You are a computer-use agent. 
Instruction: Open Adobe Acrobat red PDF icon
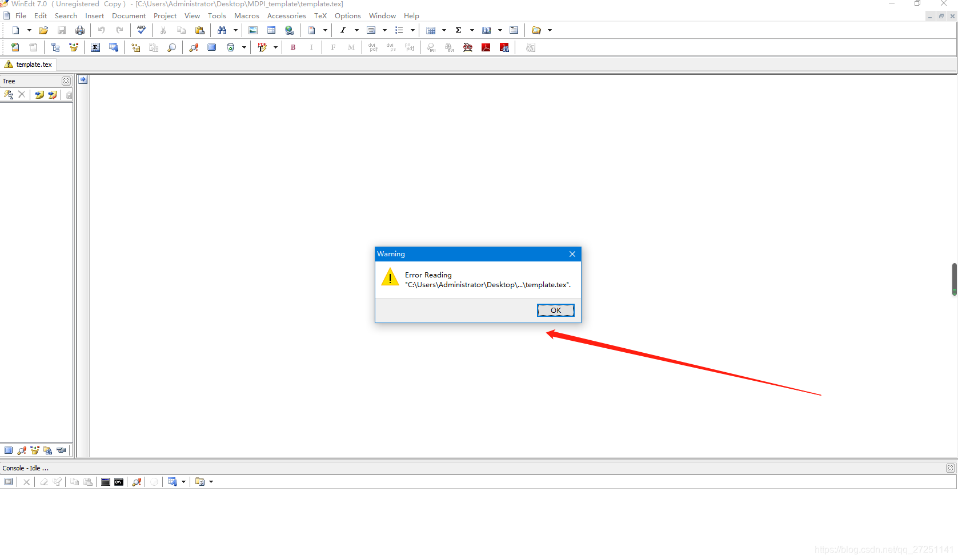[486, 47]
